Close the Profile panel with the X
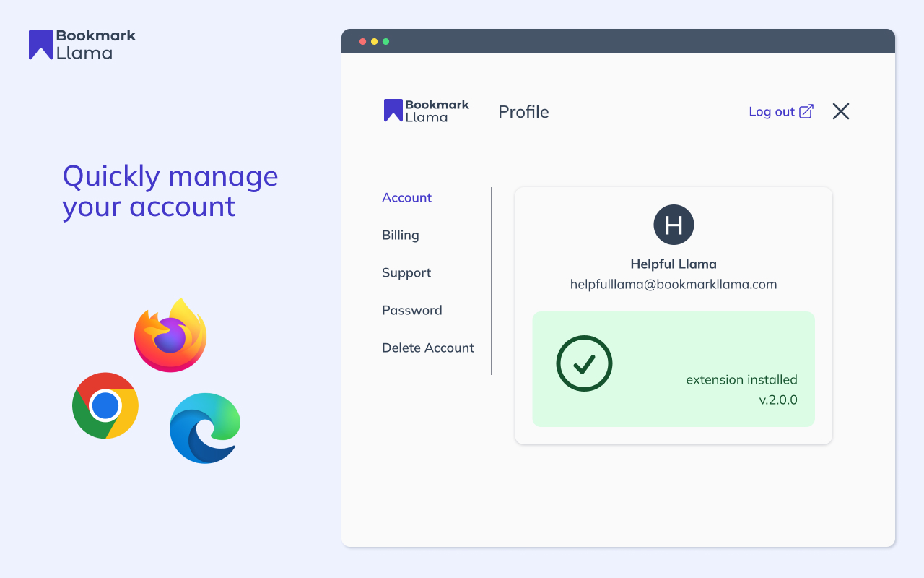This screenshot has width=924, height=578. pos(841,111)
